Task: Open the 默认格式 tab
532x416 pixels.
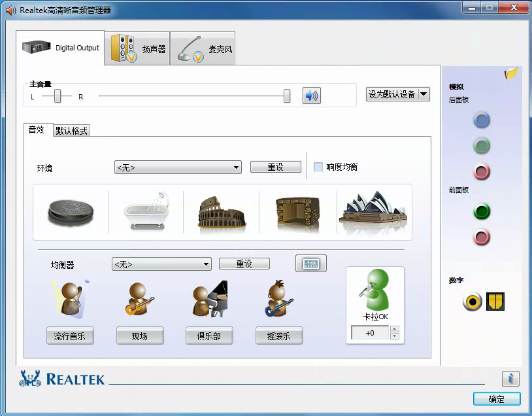Action: [72, 131]
